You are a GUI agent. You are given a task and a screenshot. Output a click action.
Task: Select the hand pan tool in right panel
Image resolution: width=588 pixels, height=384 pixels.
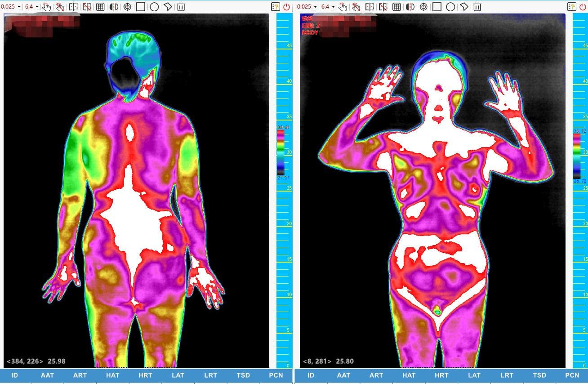(x=343, y=7)
